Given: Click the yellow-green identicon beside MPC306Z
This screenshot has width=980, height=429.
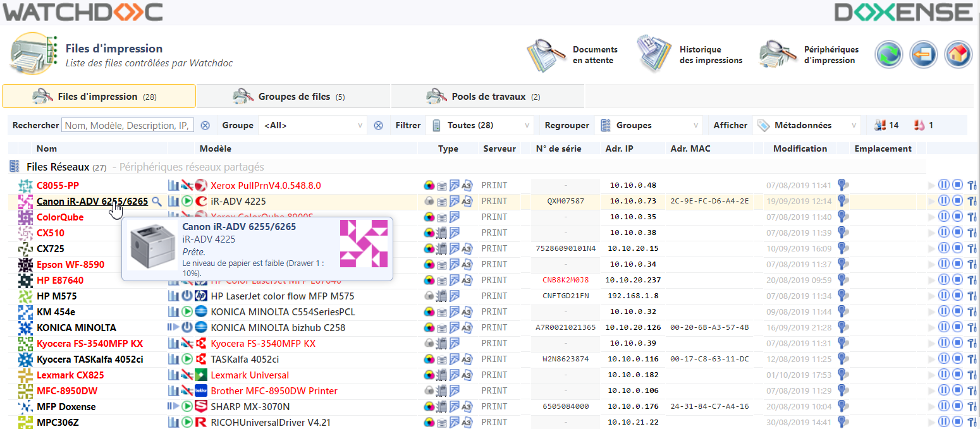Looking at the screenshot, I should click(x=25, y=423).
